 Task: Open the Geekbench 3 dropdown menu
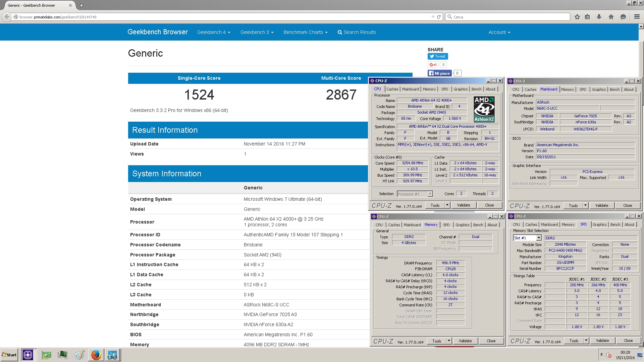point(257,32)
